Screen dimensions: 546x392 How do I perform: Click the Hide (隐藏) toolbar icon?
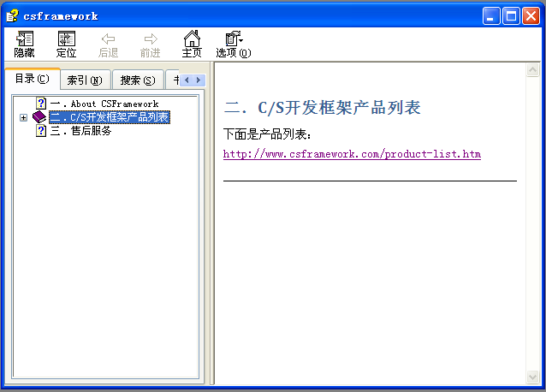click(24, 39)
